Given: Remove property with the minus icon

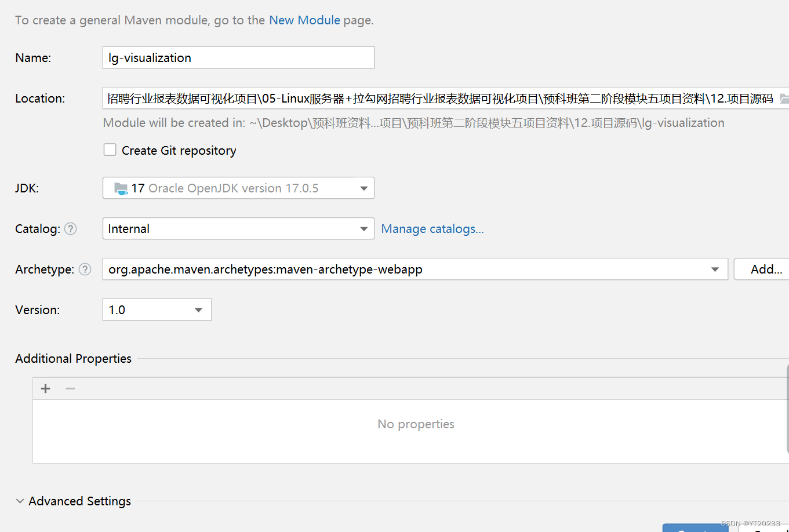Looking at the screenshot, I should [70, 388].
